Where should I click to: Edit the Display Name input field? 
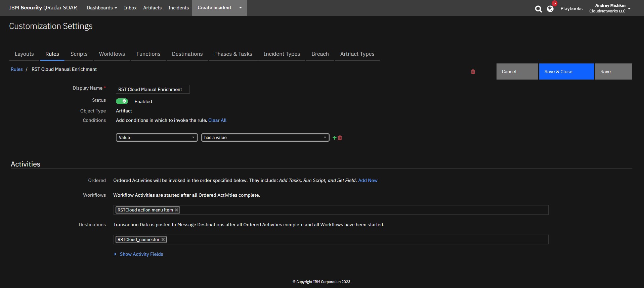(153, 89)
